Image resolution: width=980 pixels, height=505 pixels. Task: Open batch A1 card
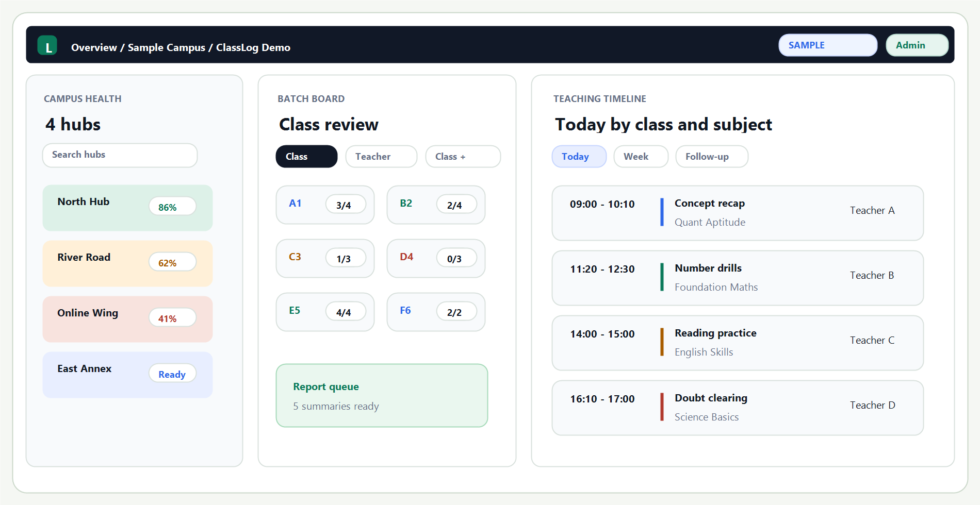click(x=325, y=205)
